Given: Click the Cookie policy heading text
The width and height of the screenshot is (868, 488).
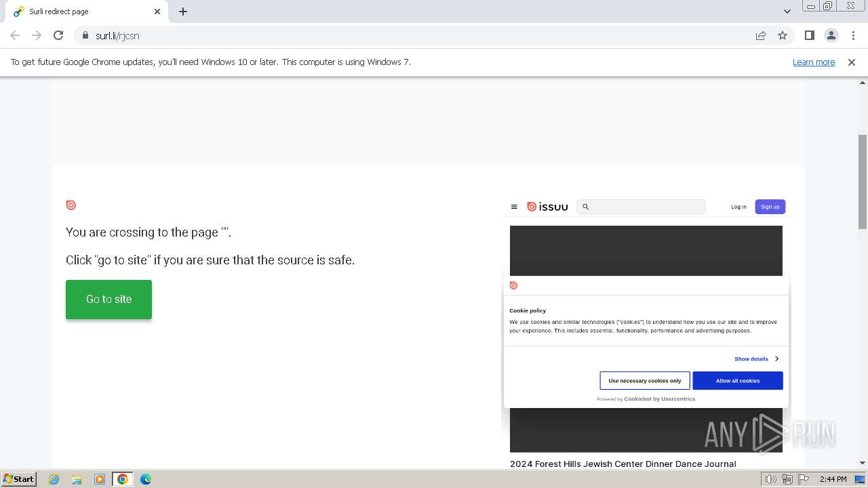Looking at the screenshot, I should (x=528, y=310).
